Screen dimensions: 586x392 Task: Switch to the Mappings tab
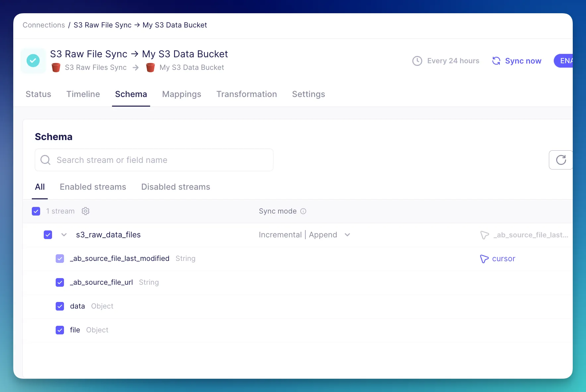[182, 94]
